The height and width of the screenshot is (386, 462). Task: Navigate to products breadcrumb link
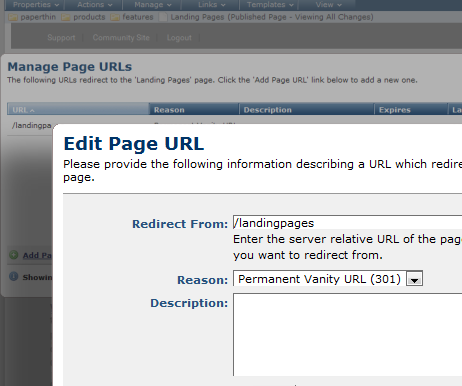pyautogui.click(x=89, y=17)
